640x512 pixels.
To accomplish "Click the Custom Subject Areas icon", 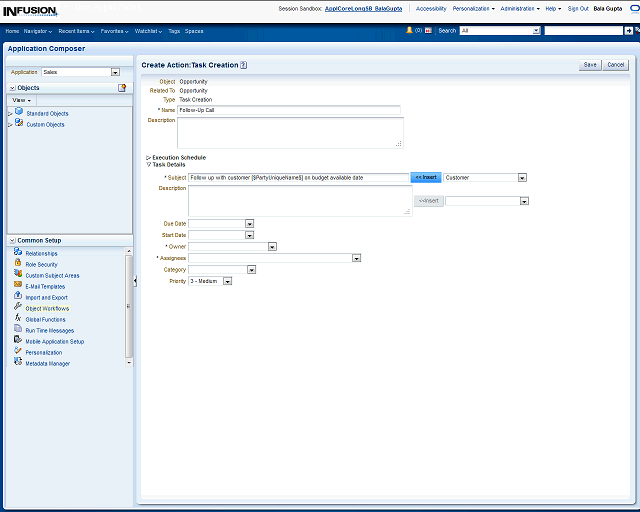I will [18, 275].
